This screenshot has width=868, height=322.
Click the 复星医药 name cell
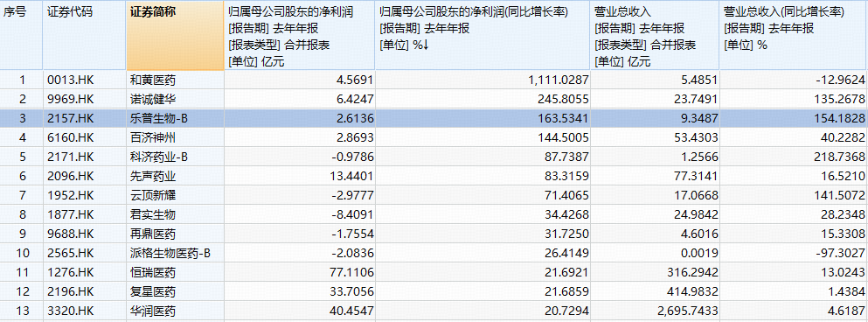(152, 291)
